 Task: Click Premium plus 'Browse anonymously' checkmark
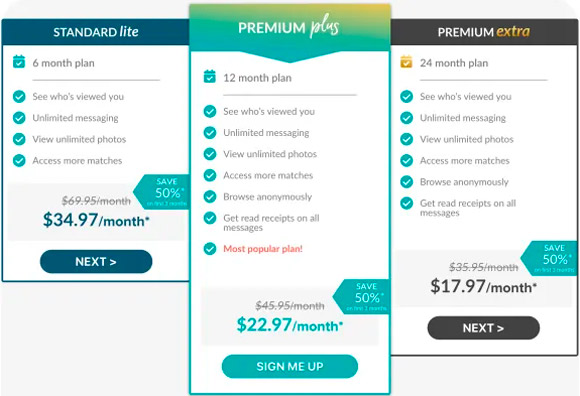click(x=210, y=197)
